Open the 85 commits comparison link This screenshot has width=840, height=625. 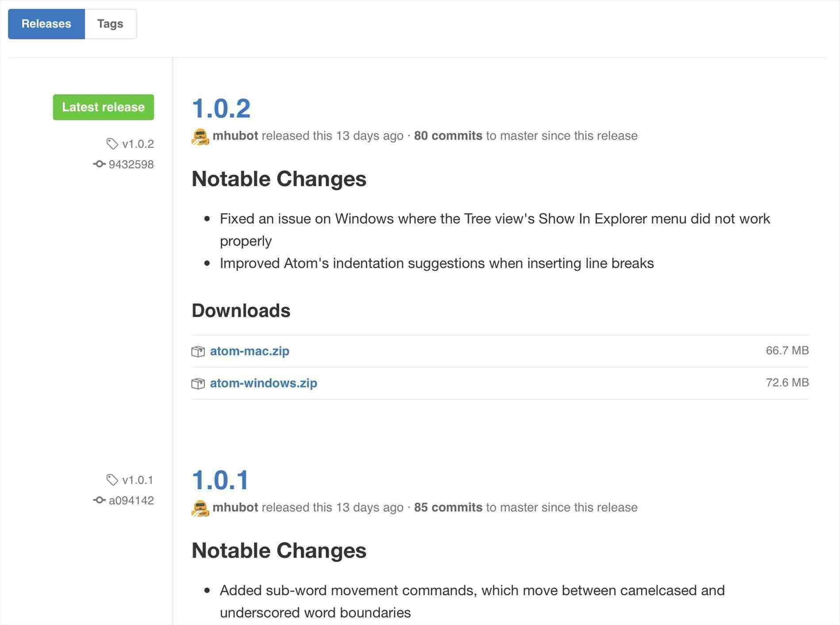[x=448, y=507]
